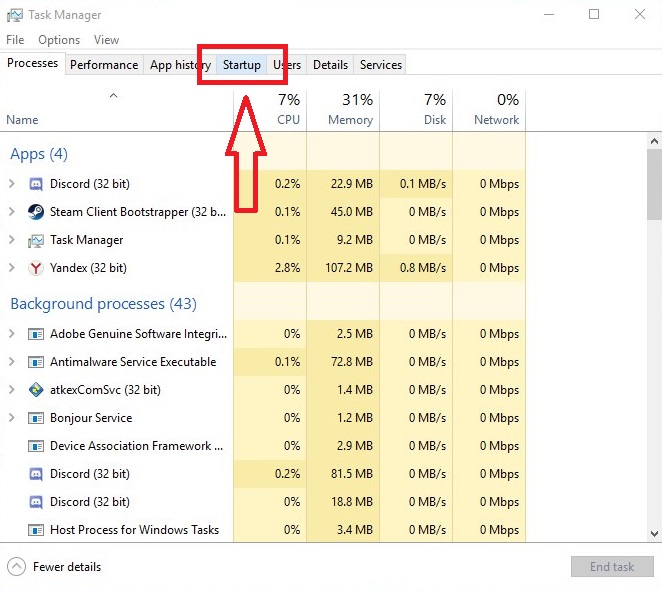The image size is (662, 591).
Task: Sort by the Network column header
Action: coord(489,110)
